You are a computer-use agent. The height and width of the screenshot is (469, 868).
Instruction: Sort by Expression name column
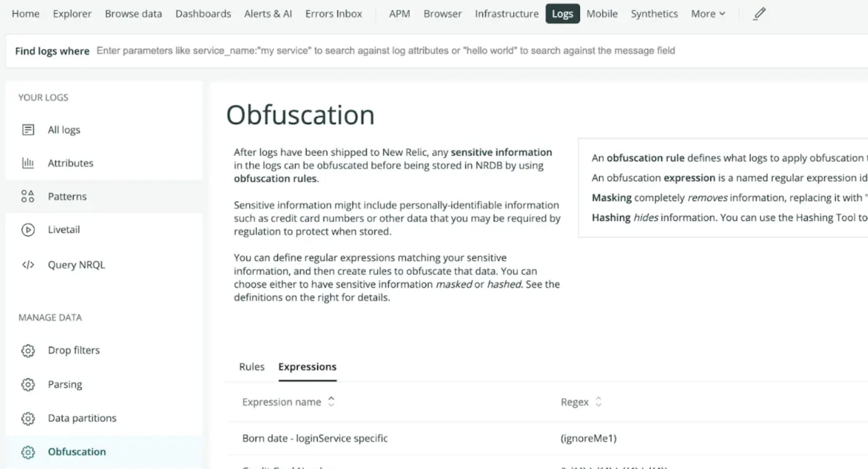[x=288, y=401]
